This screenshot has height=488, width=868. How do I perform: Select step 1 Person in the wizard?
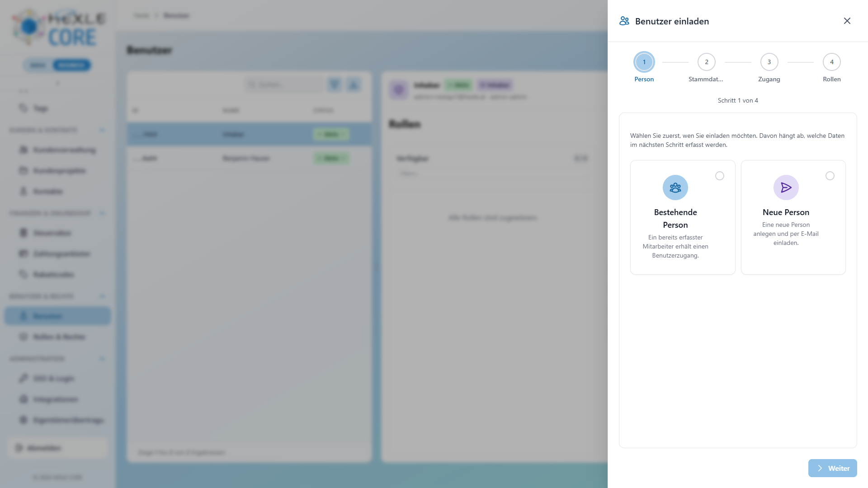pos(644,62)
